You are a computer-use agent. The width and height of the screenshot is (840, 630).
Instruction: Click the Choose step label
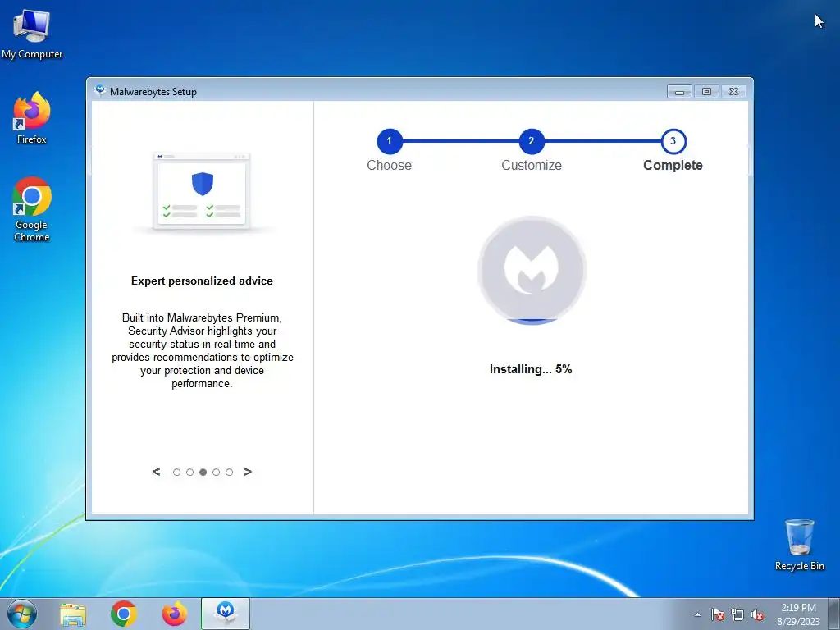point(390,165)
